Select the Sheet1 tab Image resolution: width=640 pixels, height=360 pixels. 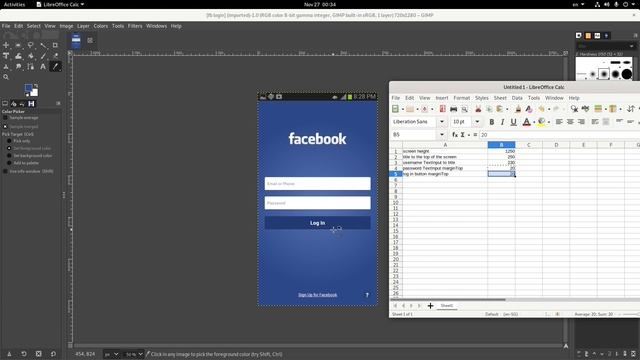point(447,306)
